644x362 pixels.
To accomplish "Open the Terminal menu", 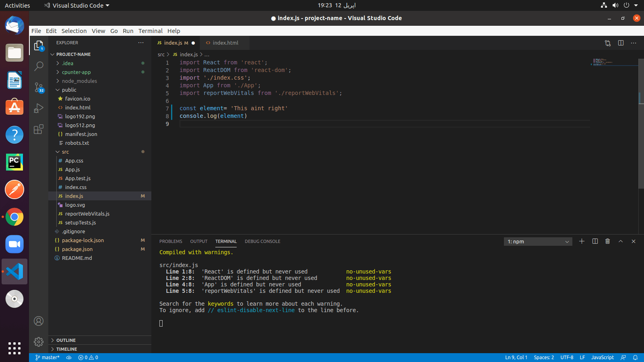I will [151, 31].
